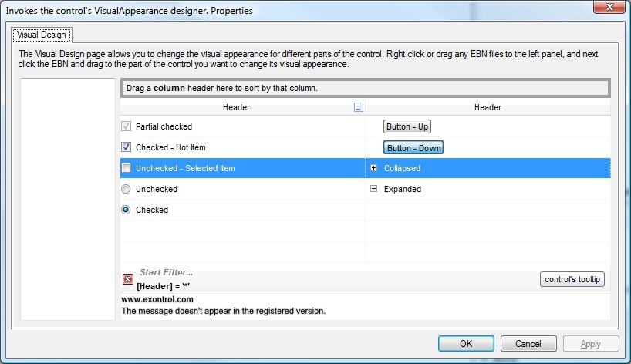Collapse the Expanded tree item
The height and width of the screenshot is (364, 631).
coord(374,189)
